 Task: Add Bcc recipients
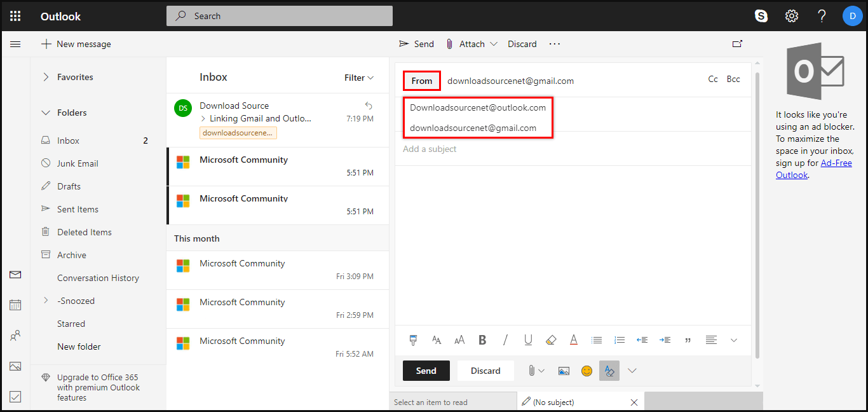coord(733,79)
